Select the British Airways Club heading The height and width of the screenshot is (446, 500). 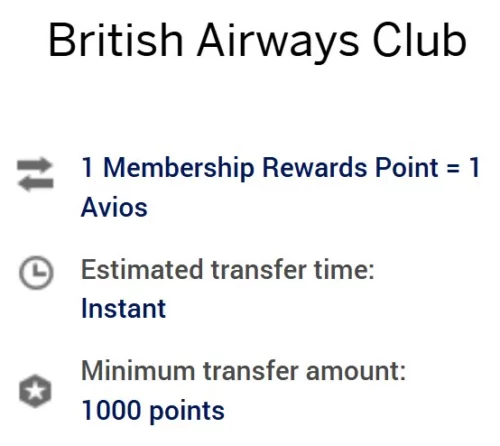tap(257, 41)
